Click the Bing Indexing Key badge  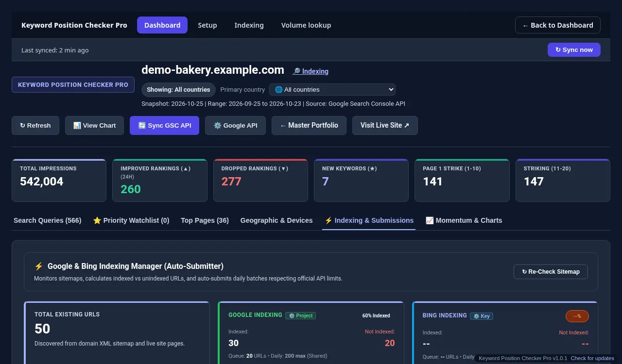pos(482,316)
